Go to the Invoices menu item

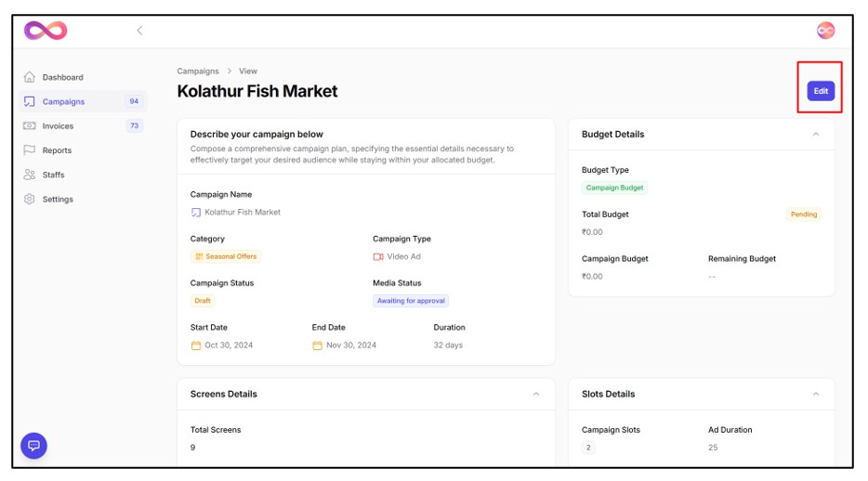pos(58,126)
